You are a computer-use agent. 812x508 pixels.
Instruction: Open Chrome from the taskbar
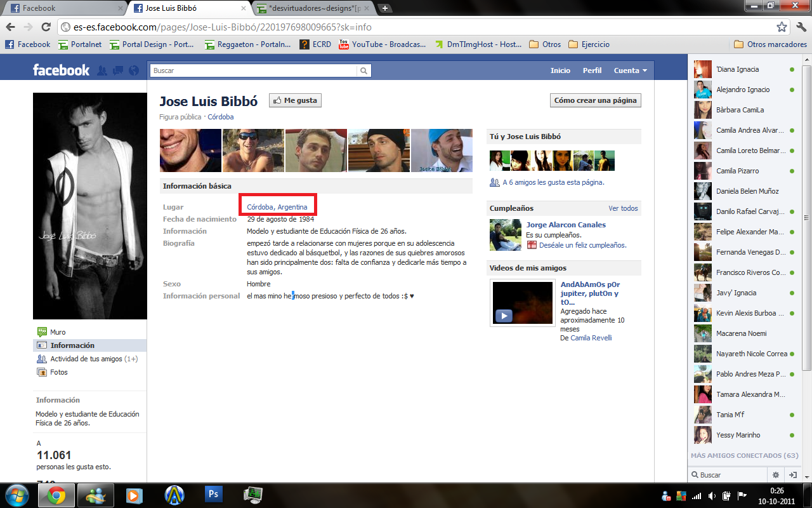coord(56,495)
